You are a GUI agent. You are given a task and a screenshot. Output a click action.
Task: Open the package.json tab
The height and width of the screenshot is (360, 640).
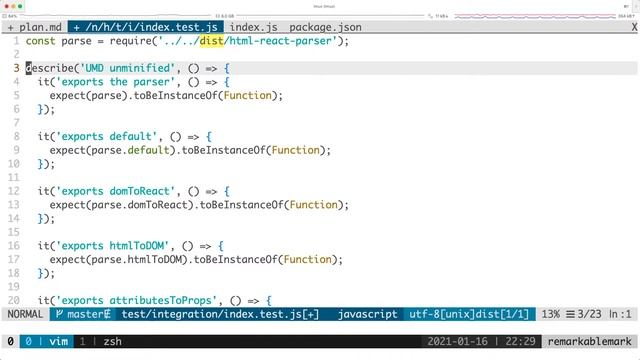(x=325, y=27)
